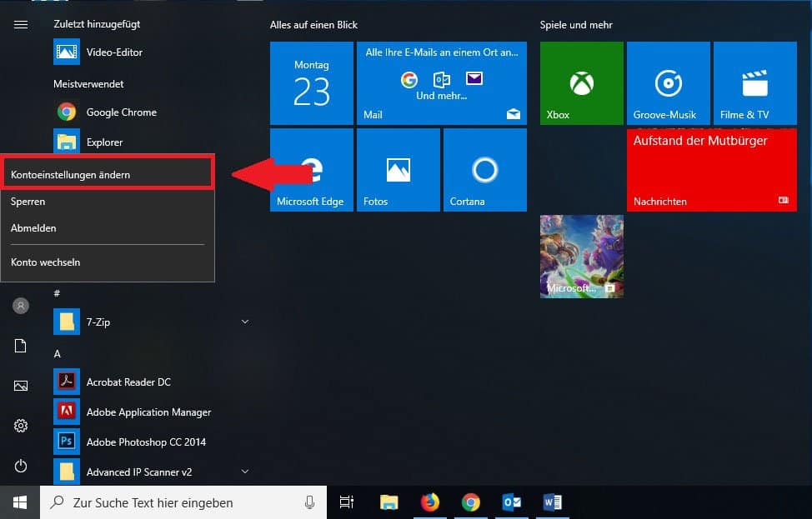Select Sperren in the account menu
The width and height of the screenshot is (812, 519).
[28, 202]
